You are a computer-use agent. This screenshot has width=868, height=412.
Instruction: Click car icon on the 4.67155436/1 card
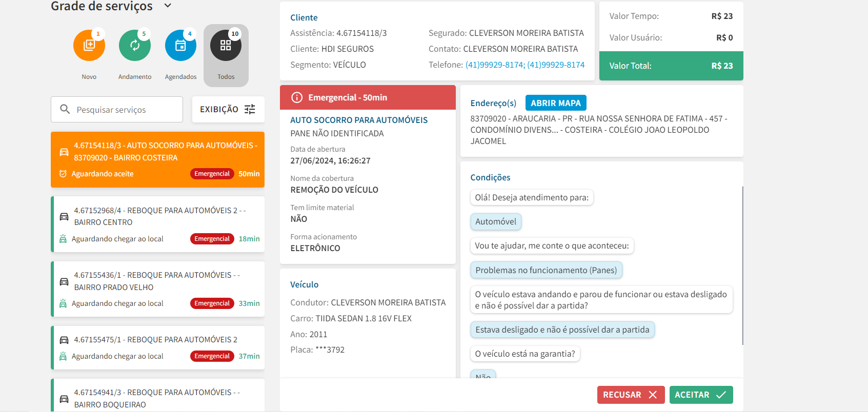coord(64,281)
